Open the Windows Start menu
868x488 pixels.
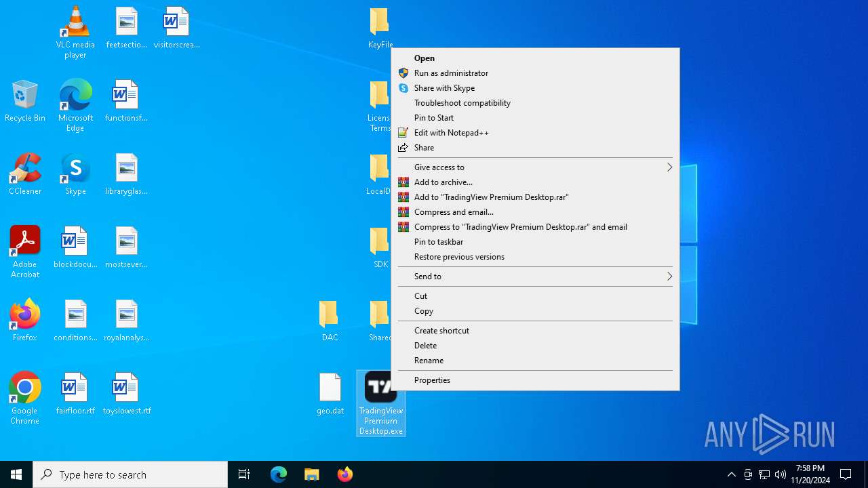coord(16,474)
